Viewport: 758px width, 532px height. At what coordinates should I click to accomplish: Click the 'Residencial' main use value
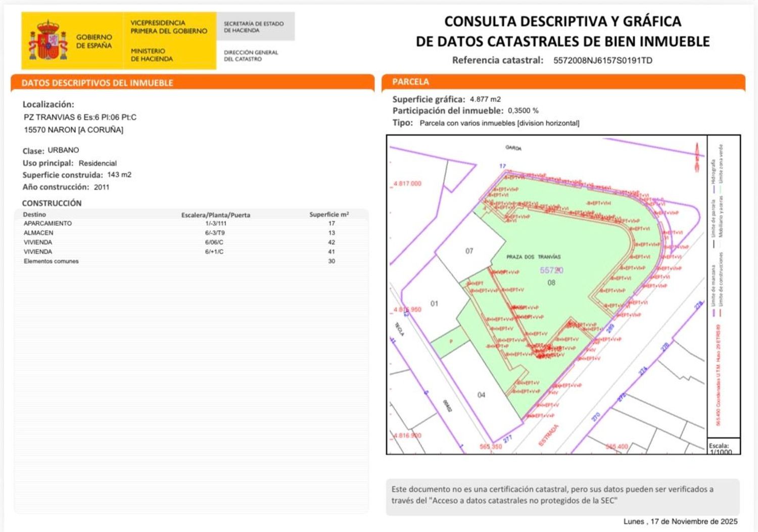(x=98, y=163)
